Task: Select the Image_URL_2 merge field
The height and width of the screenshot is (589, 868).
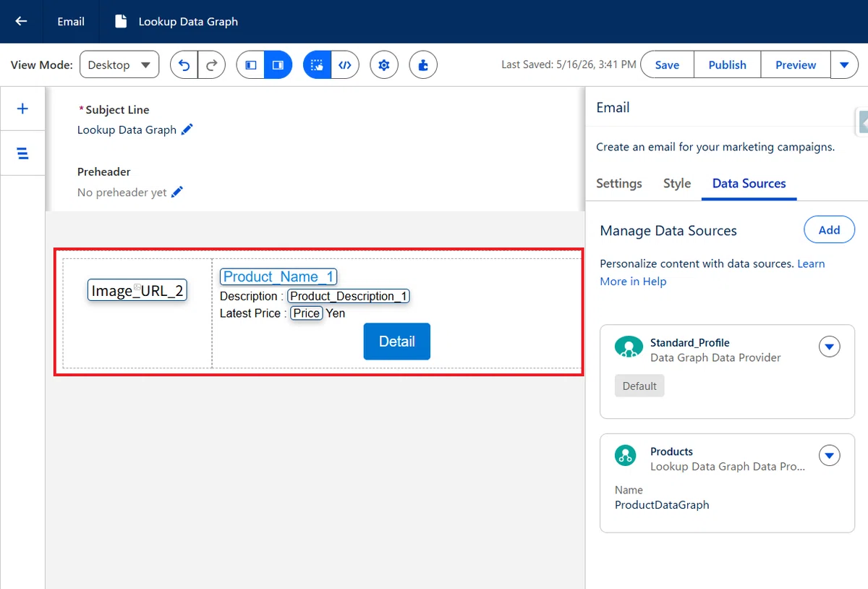Action: tap(137, 290)
